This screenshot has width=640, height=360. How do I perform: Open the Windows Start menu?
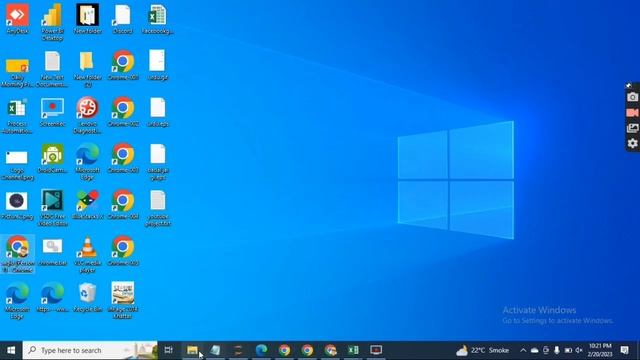point(11,350)
